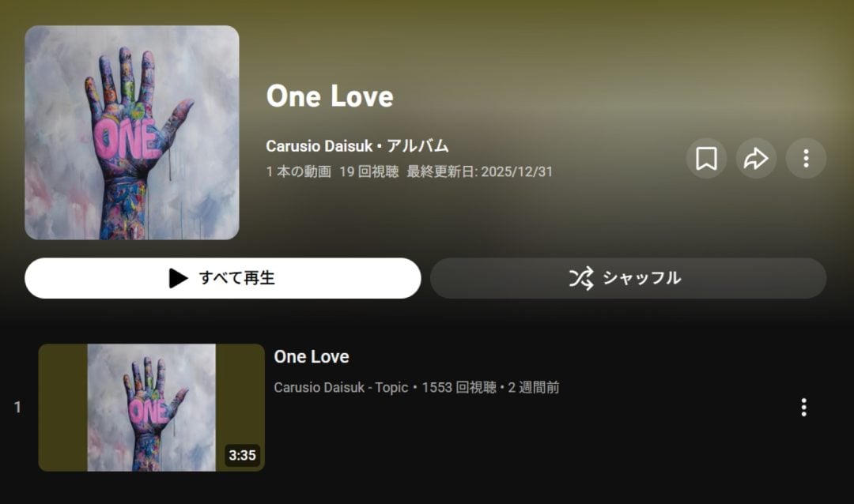854x504 pixels.
Task: Click the crossed-arrows shuffle icon
Action: point(581,278)
